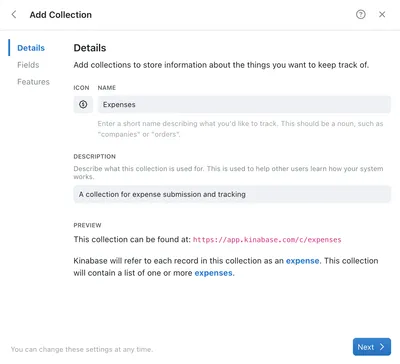Image resolution: width=400 pixels, height=364 pixels.
Task: Click the PREVIEW section label
Action: [x=87, y=225]
